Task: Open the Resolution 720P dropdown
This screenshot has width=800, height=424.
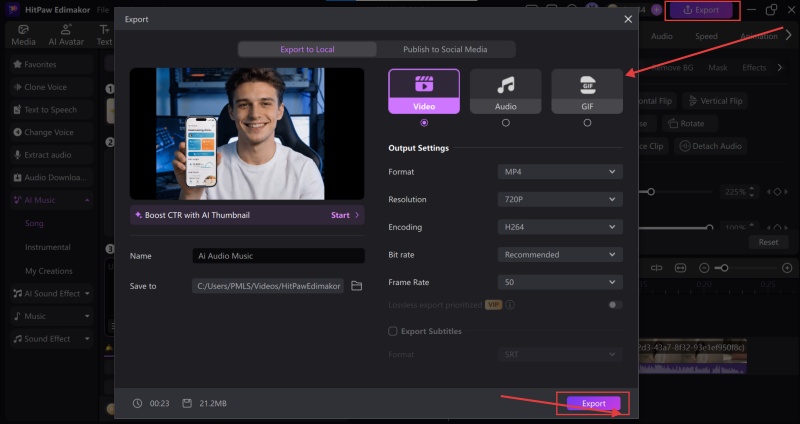Action: pos(560,199)
